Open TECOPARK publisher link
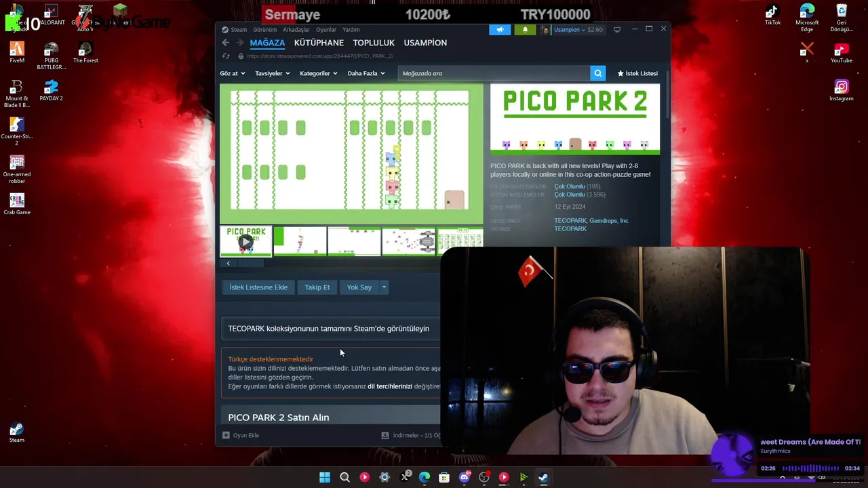This screenshot has height=488, width=868. [x=570, y=229]
